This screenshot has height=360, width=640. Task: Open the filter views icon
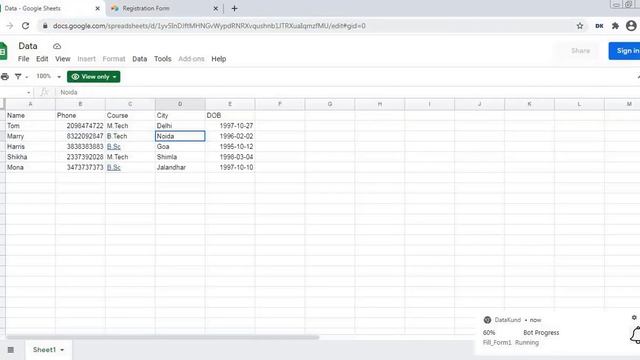point(18,77)
